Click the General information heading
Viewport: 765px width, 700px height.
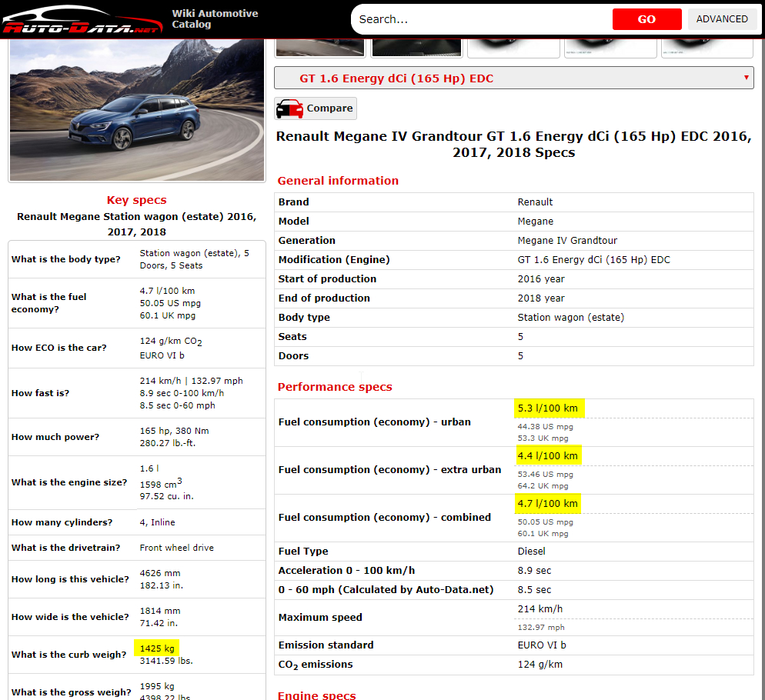(338, 181)
